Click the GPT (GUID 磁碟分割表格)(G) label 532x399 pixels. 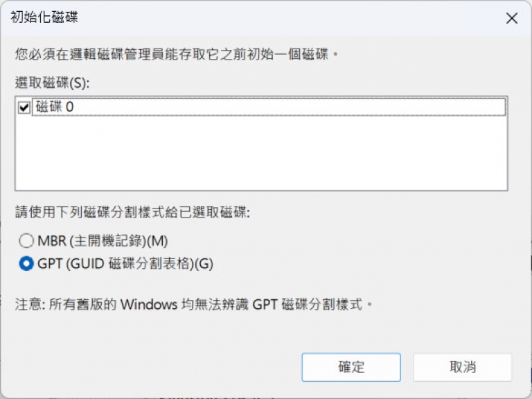click(125, 264)
